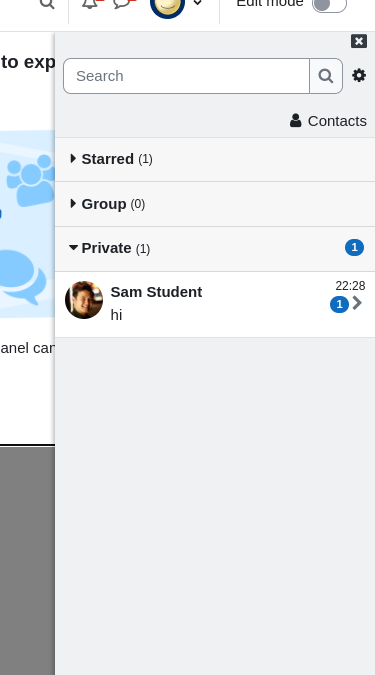Click the Private unread count badge
The width and height of the screenshot is (375, 675).
354,248
